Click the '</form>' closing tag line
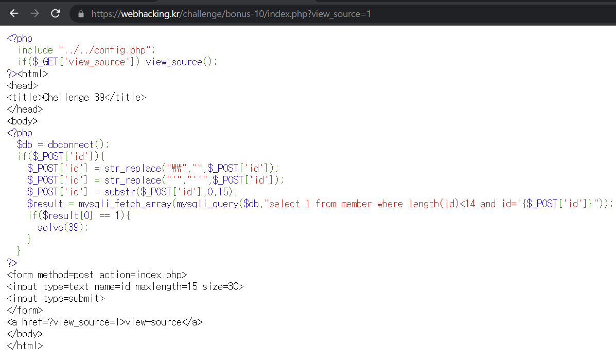This screenshot has height=364, width=616. [25, 310]
